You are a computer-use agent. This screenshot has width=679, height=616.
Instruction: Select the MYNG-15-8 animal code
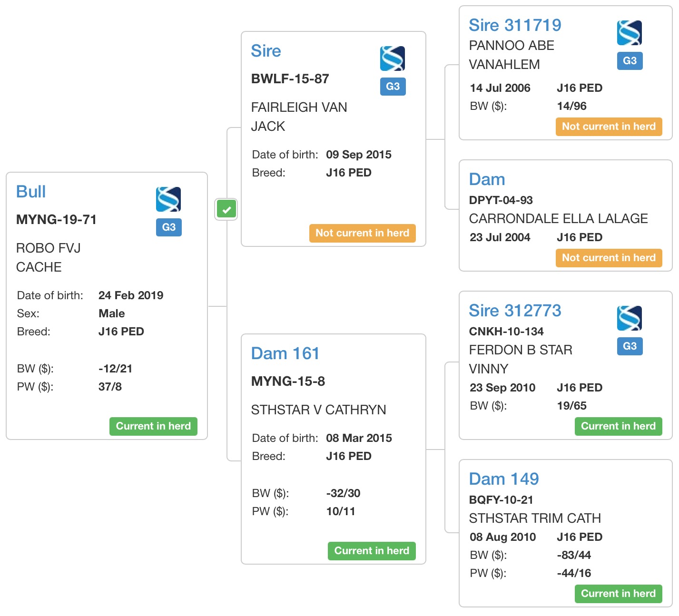[288, 381]
